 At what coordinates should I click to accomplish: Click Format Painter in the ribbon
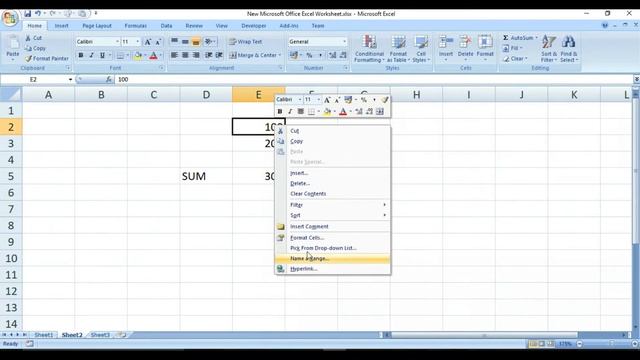[47, 58]
